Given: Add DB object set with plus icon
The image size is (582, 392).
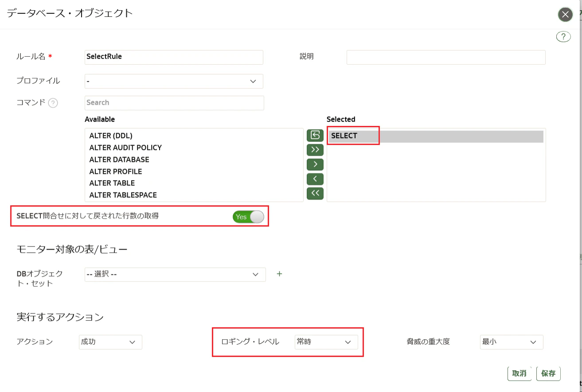Looking at the screenshot, I should pyautogui.click(x=279, y=274).
